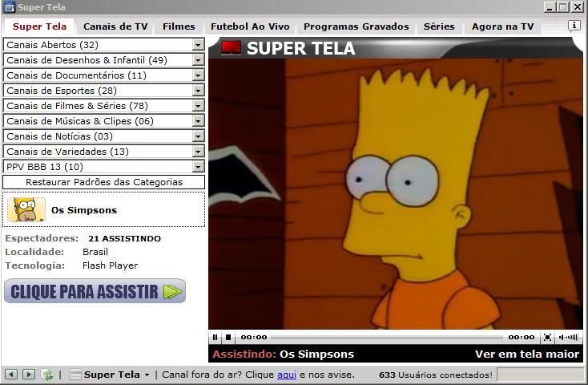Click Restaurar Padrões das Categorias button
The width and height of the screenshot is (588, 385).
click(x=104, y=182)
